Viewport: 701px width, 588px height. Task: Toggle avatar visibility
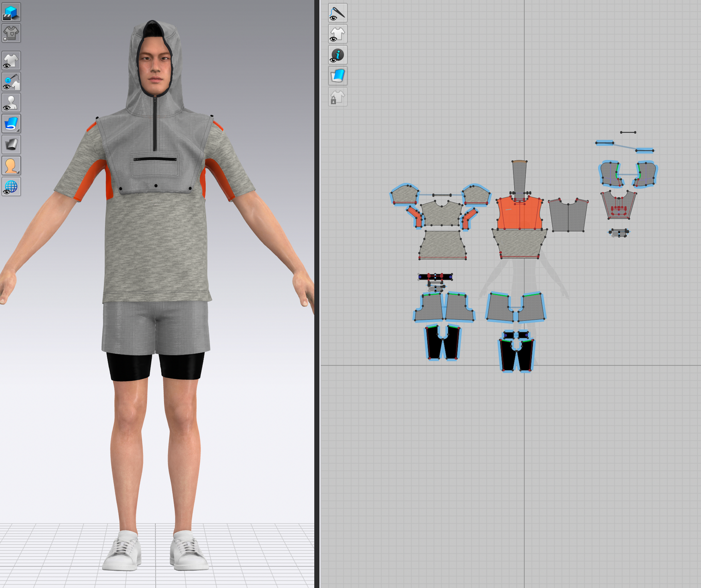(x=11, y=103)
